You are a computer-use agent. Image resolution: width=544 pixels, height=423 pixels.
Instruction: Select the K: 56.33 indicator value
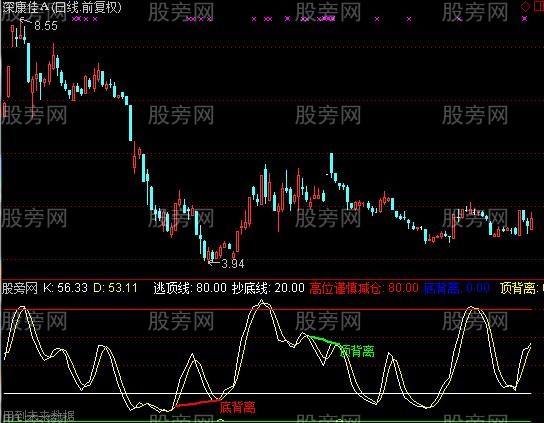pos(66,288)
